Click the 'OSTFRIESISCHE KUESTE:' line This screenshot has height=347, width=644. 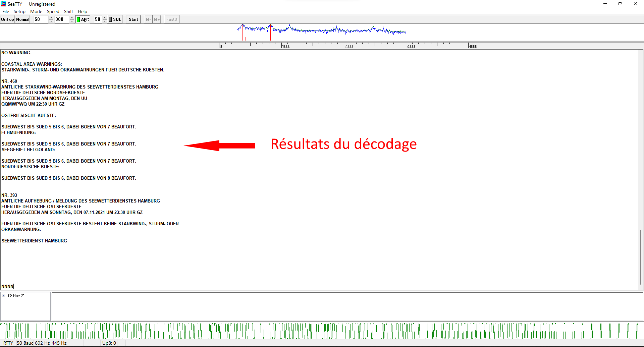click(x=29, y=115)
